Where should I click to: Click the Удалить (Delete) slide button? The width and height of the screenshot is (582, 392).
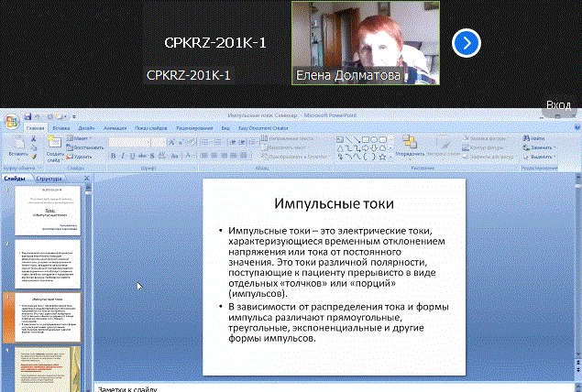pyautogui.click(x=79, y=157)
